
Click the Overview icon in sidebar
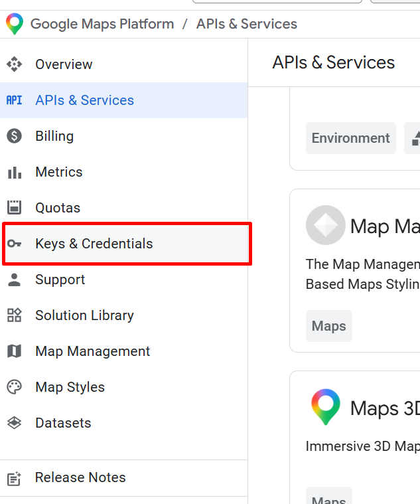14,64
